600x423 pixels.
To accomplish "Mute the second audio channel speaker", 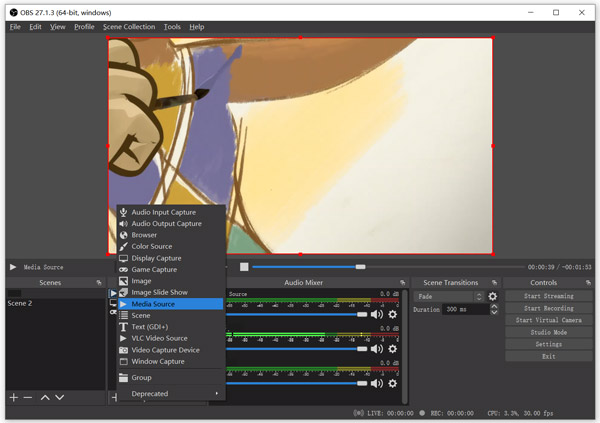I will 377,349.
